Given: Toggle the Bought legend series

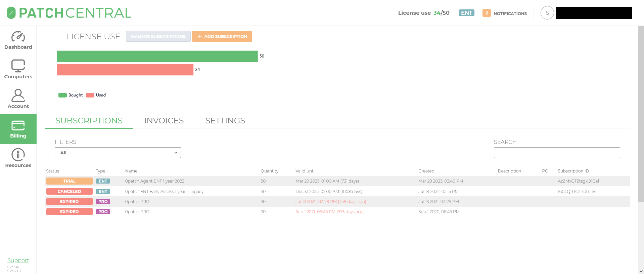Looking at the screenshot, I should pos(71,95).
